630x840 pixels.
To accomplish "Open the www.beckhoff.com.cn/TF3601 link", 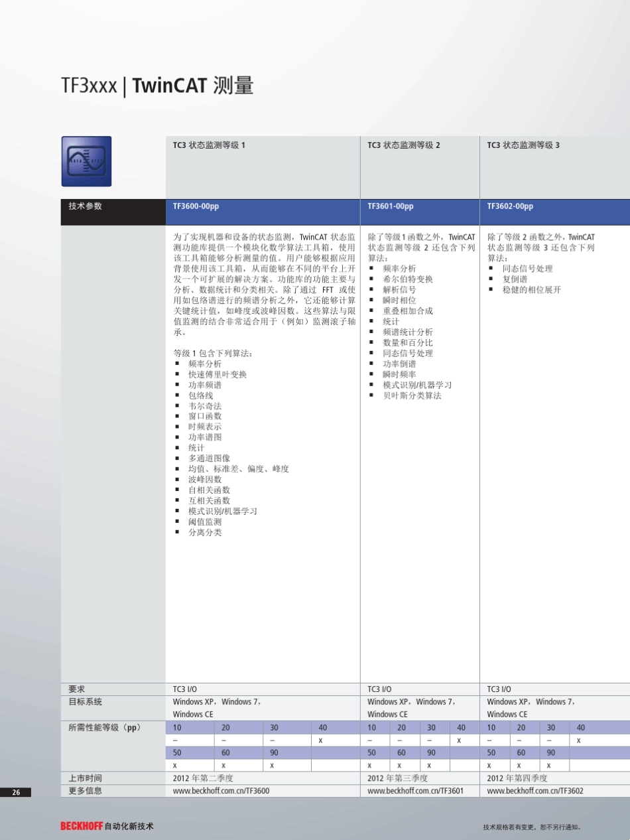I will 416,791.
